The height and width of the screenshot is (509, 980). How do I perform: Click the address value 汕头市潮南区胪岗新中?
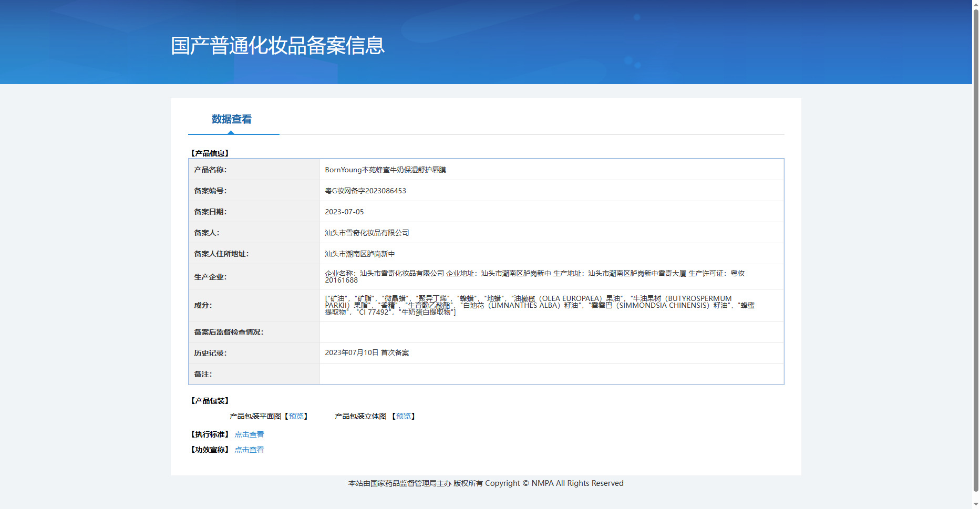[x=359, y=254]
